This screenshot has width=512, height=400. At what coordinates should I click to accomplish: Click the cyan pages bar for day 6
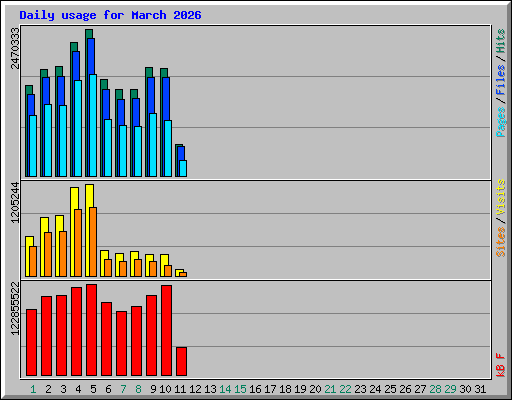(108, 148)
